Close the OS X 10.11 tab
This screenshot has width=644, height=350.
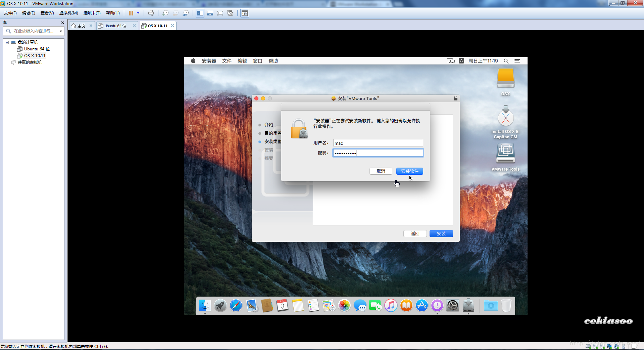(172, 26)
